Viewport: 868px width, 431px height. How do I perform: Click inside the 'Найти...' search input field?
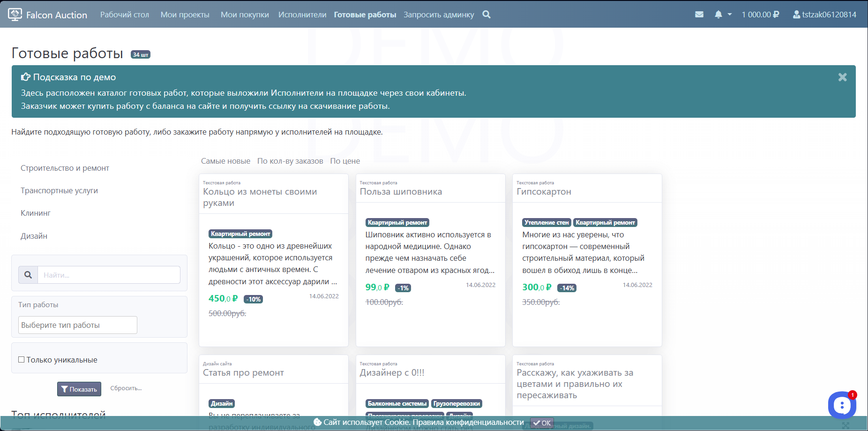(108, 274)
